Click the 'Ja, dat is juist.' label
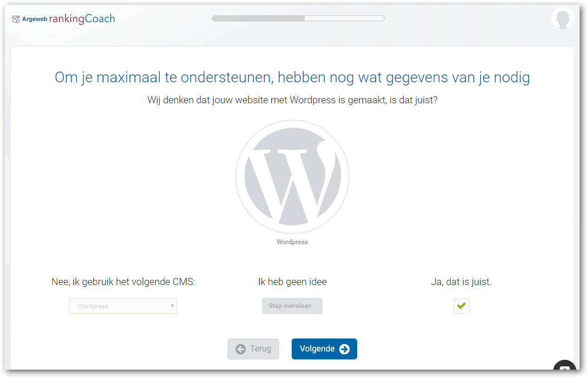The image size is (588, 378). [461, 282]
